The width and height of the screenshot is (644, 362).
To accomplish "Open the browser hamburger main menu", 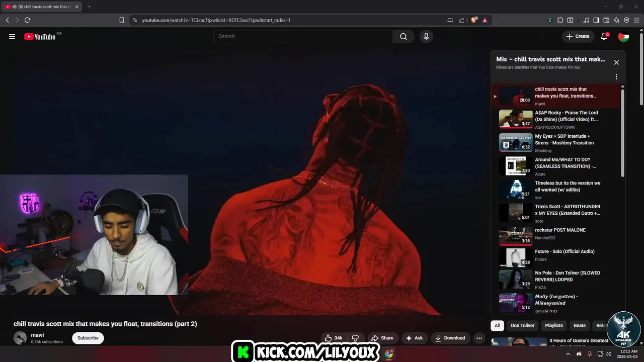I will coord(636,20).
